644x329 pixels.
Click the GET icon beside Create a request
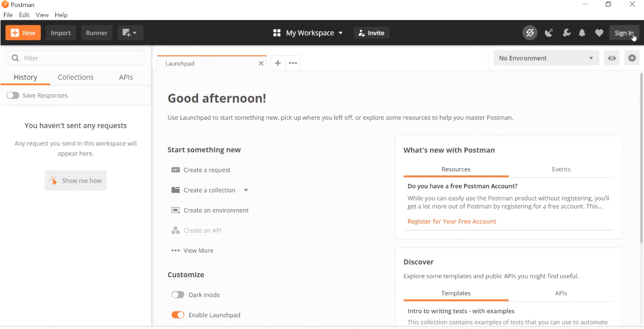tap(176, 170)
